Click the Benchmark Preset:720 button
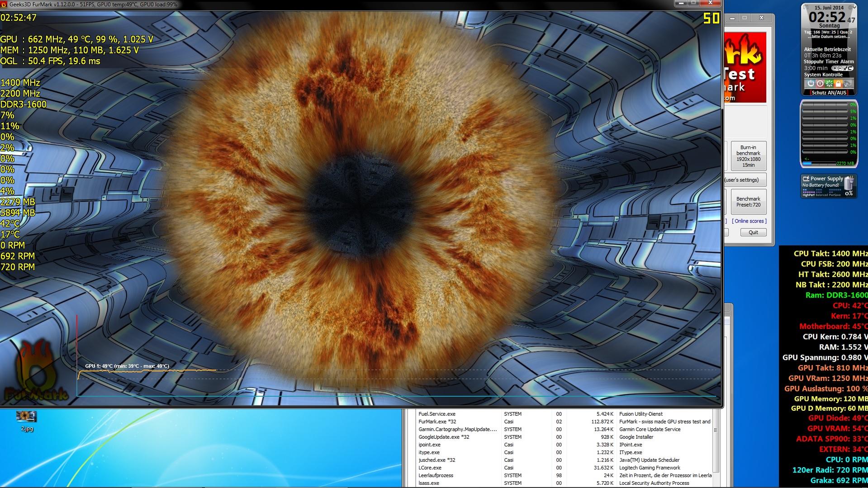The width and height of the screenshot is (868, 488). (x=748, y=202)
